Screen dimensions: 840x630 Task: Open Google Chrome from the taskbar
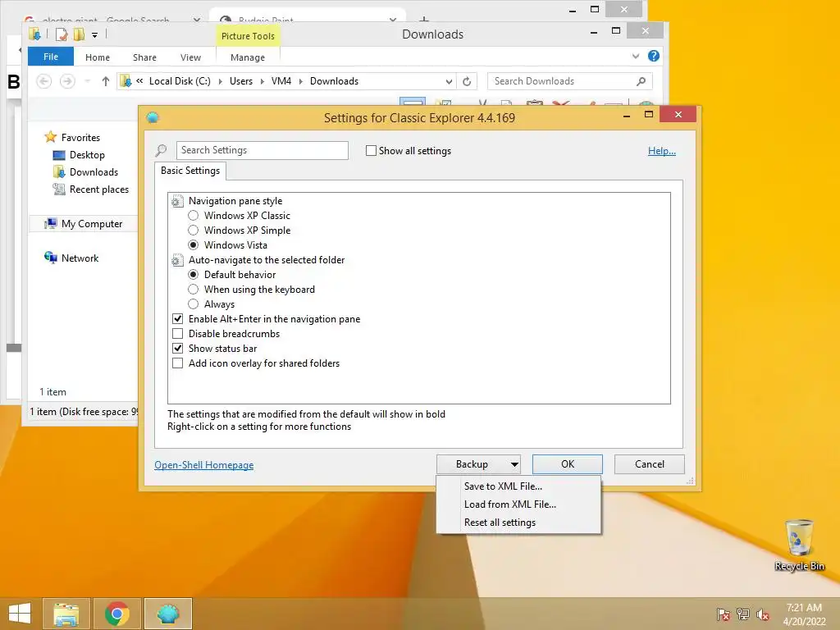pos(116,614)
